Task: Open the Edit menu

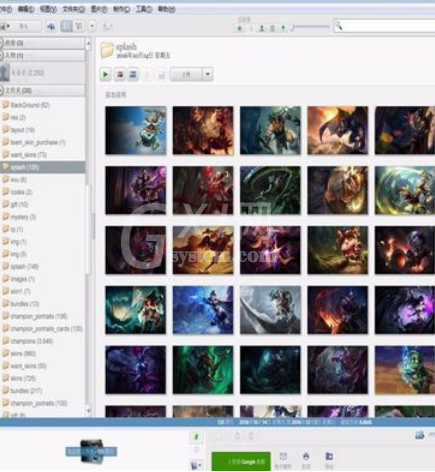Action: click(26, 9)
